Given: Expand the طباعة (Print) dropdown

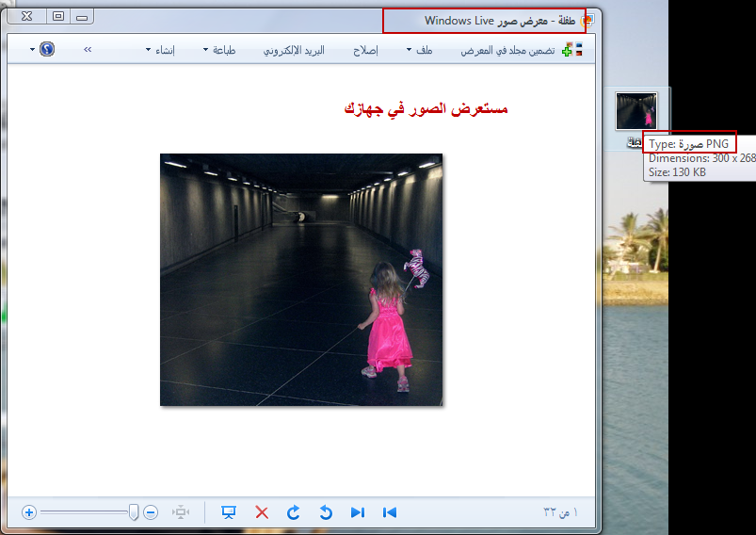Looking at the screenshot, I should (x=219, y=50).
